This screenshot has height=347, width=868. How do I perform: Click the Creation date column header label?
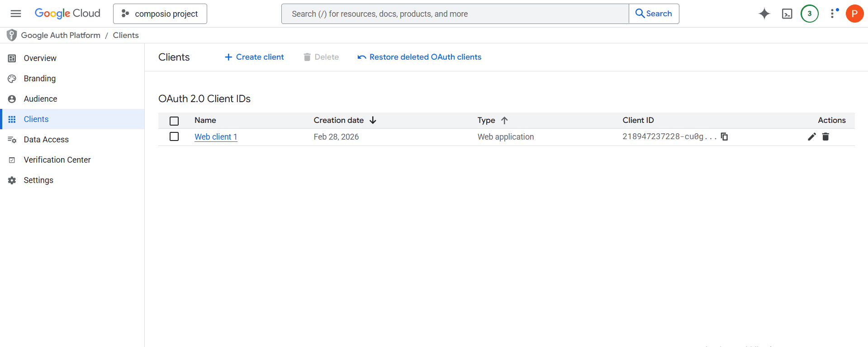pyautogui.click(x=339, y=120)
